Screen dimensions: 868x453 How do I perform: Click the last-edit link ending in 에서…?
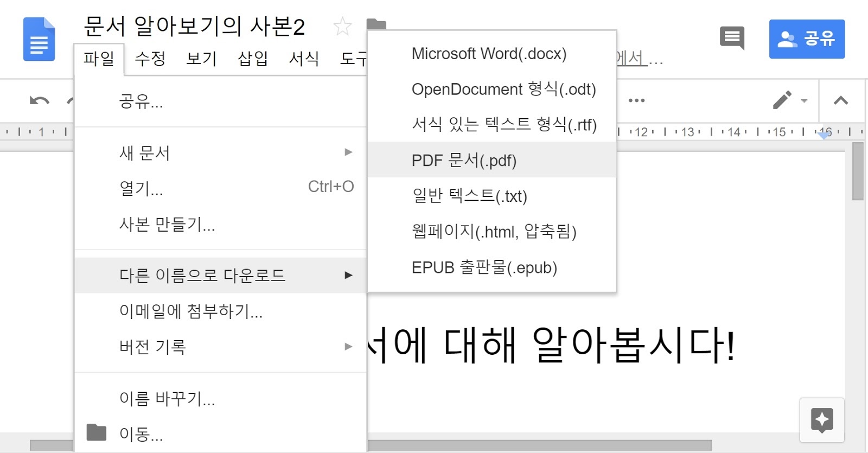(640, 58)
